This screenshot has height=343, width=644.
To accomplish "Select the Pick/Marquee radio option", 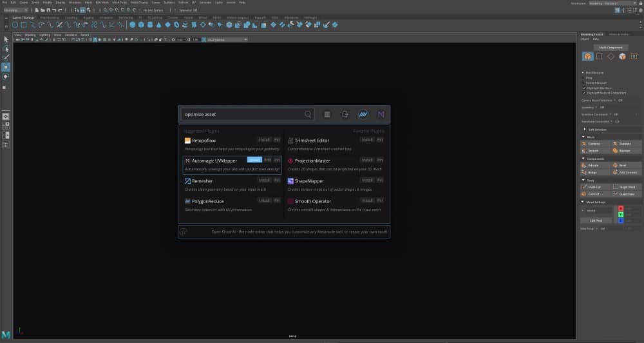I will (583, 73).
